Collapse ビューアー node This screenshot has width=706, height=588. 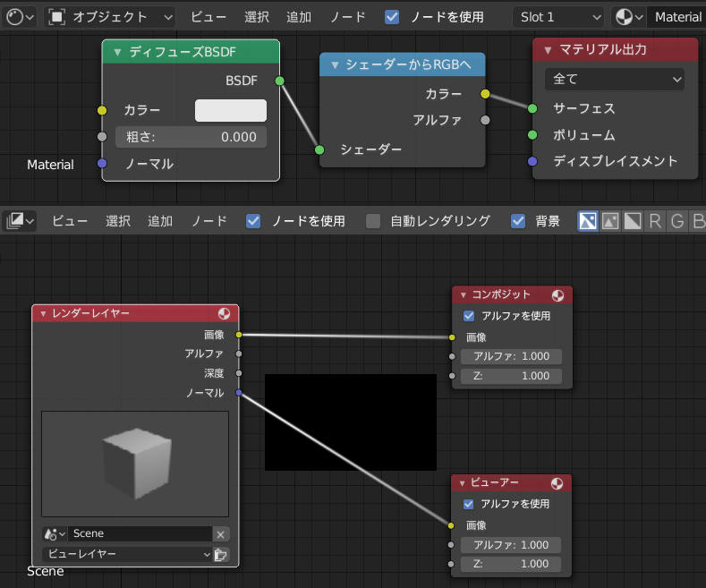tap(462, 483)
